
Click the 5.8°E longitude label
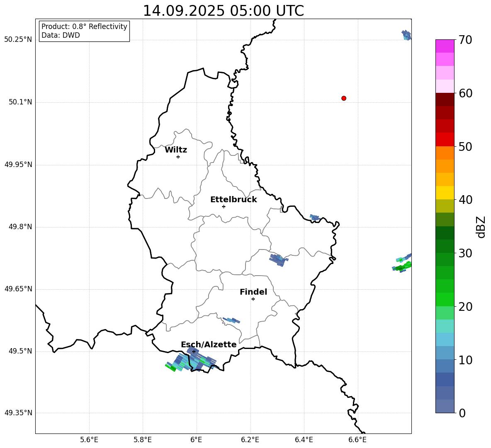143,440
